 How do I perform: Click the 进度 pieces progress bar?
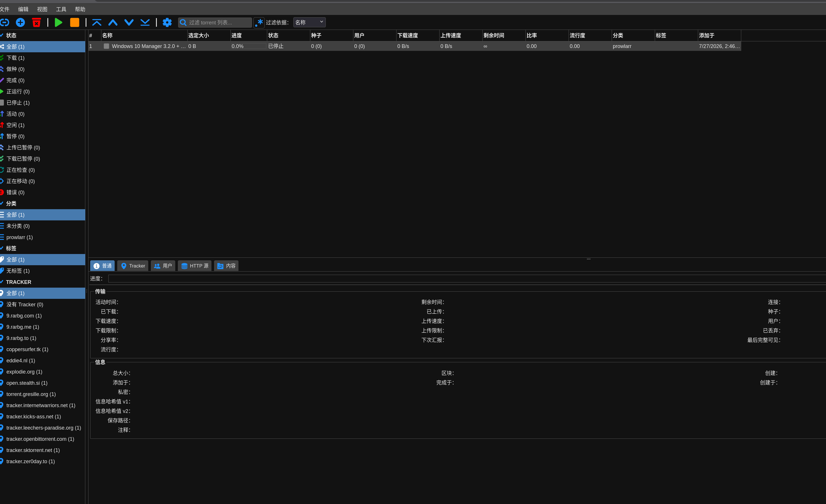(x=467, y=279)
